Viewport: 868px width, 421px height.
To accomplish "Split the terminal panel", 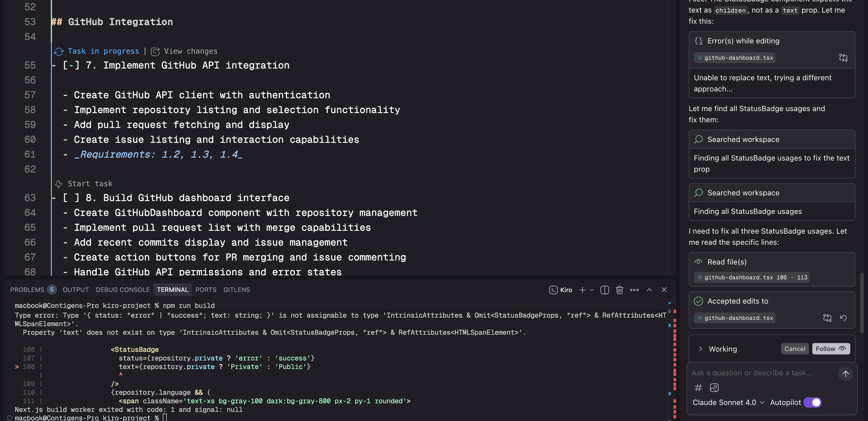I will [604, 290].
